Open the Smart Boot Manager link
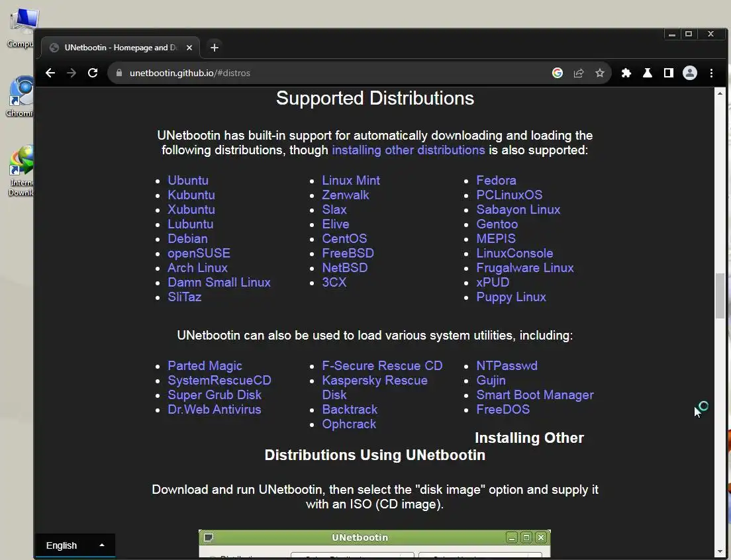This screenshot has width=731, height=560. (x=535, y=395)
